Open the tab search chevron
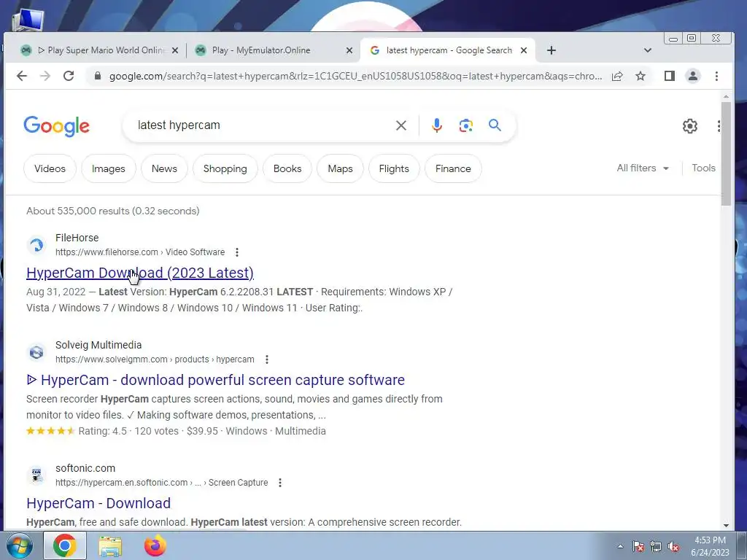This screenshot has height=560, width=747. tap(648, 50)
